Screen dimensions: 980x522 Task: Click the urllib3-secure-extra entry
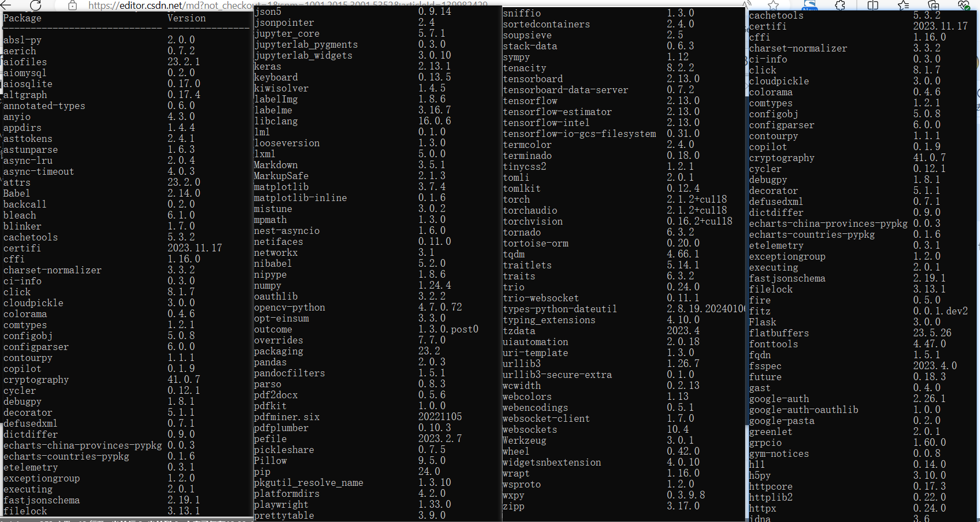click(557, 375)
